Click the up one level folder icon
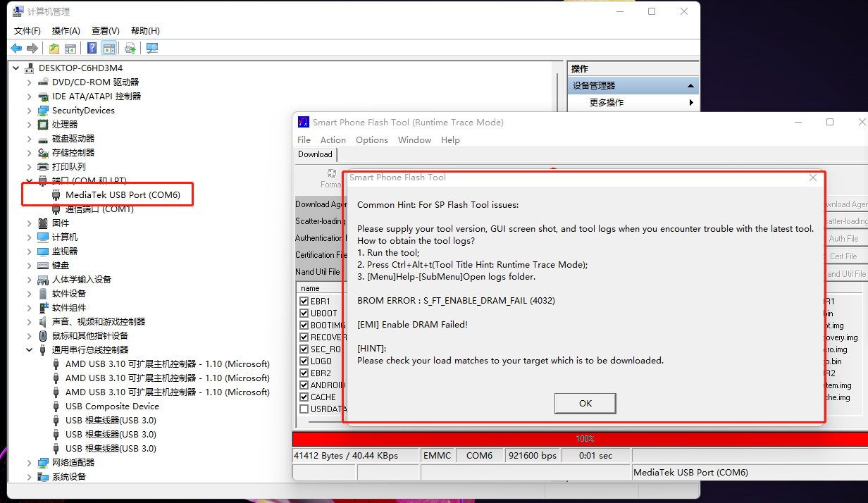868x503 pixels. pos(54,48)
